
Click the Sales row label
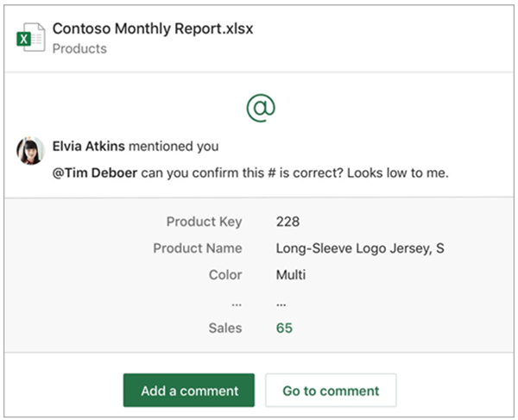(x=224, y=329)
